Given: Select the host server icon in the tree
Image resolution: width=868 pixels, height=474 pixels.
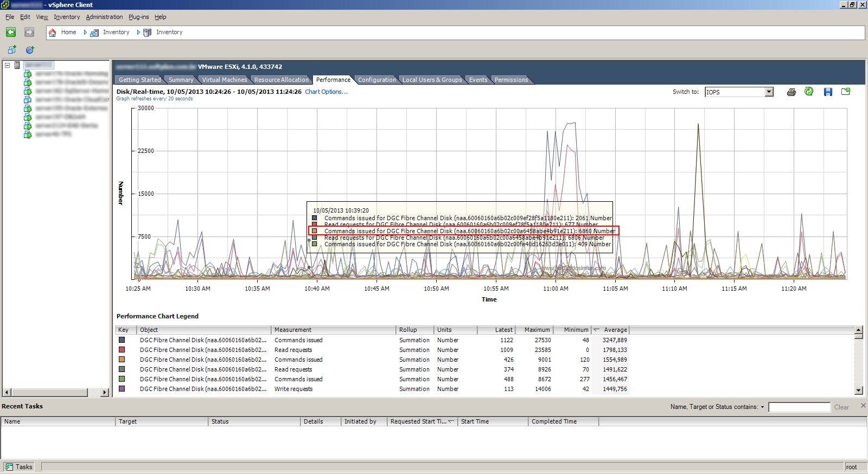Looking at the screenshot, I should [17, 65].
